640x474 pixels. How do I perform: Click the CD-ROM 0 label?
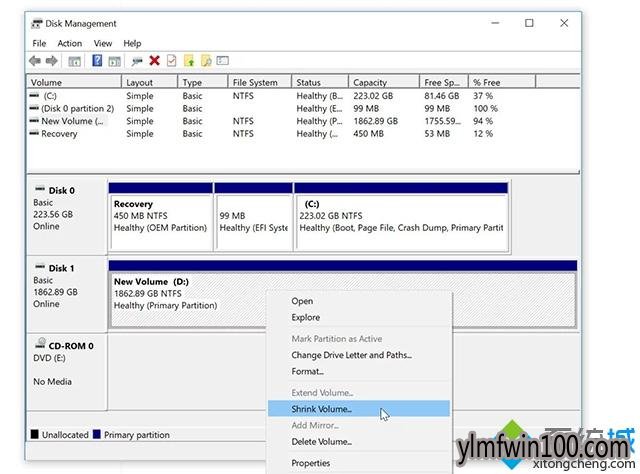click(71, 345)
